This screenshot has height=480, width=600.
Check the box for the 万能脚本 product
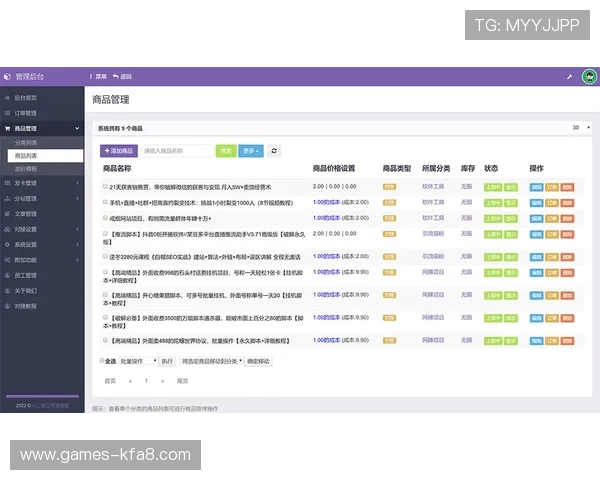point(105,317)
